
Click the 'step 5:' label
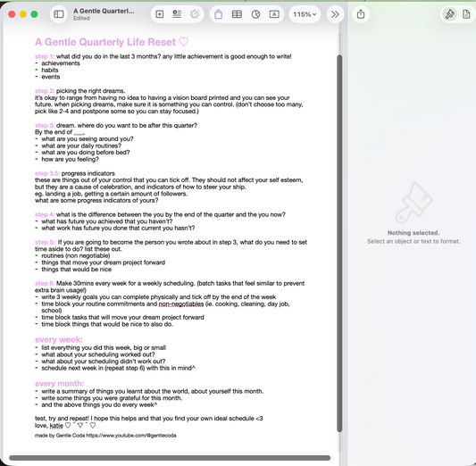pyautogui.click(x=45, y=242)
